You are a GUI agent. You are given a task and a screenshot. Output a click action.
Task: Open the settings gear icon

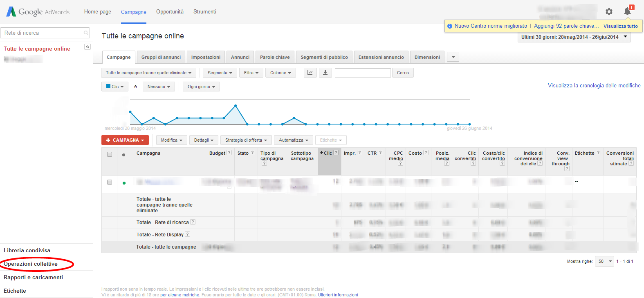click(x=609, y=12)
